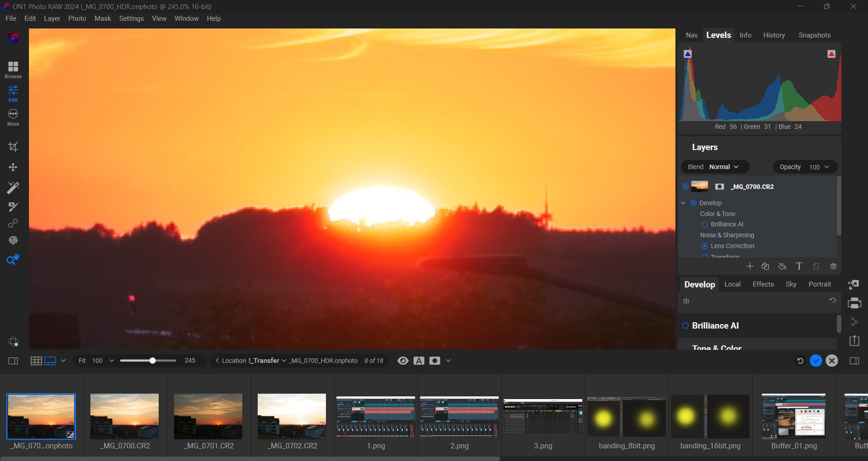Toggle shadow clipping warning triangle
The width and height of the screenshot is (868, 461).
coord(688,54)
